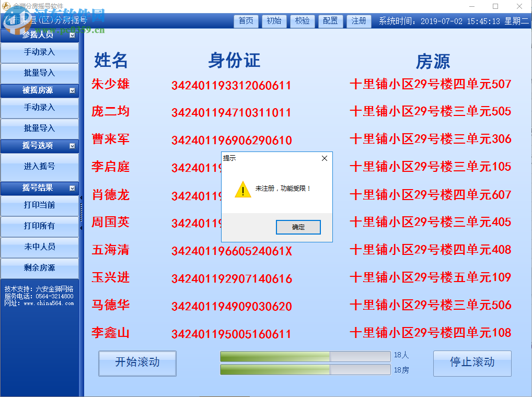Confirm the unregistered warning by clicking 确定

pyautogui.click(x=298, y=227)
